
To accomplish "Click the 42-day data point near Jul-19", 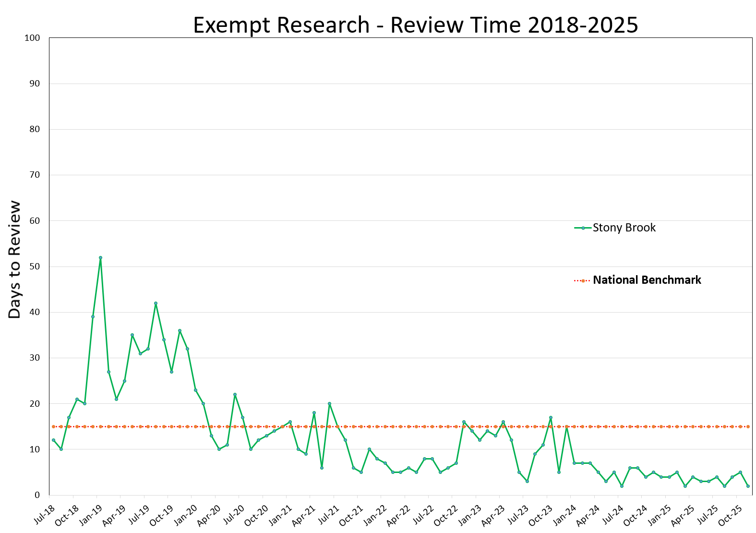I will (156, 303).
